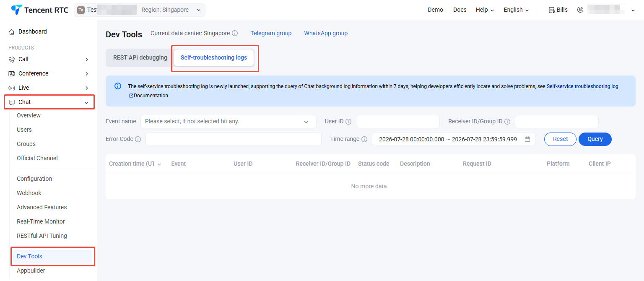The width and height of the screenshot is (644, 281).
Task: Click the Event column header
Action: 179,164
